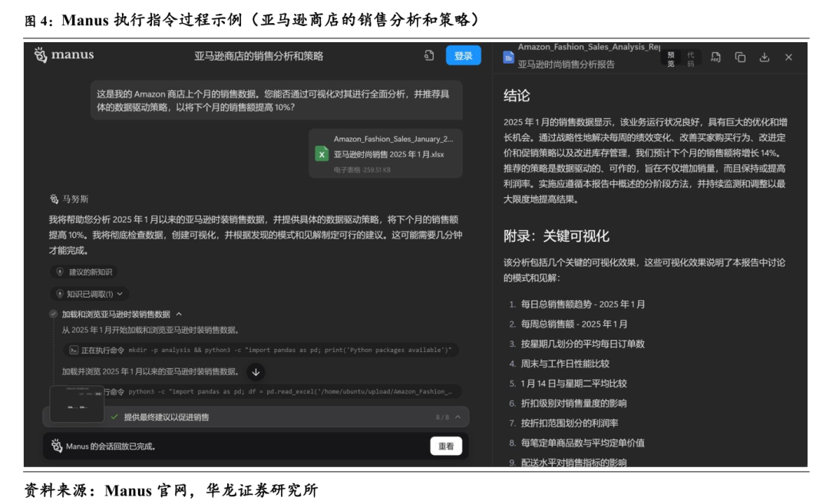Click the round down-arrow jump button
The image size is (829, 504).
[256, 372]
